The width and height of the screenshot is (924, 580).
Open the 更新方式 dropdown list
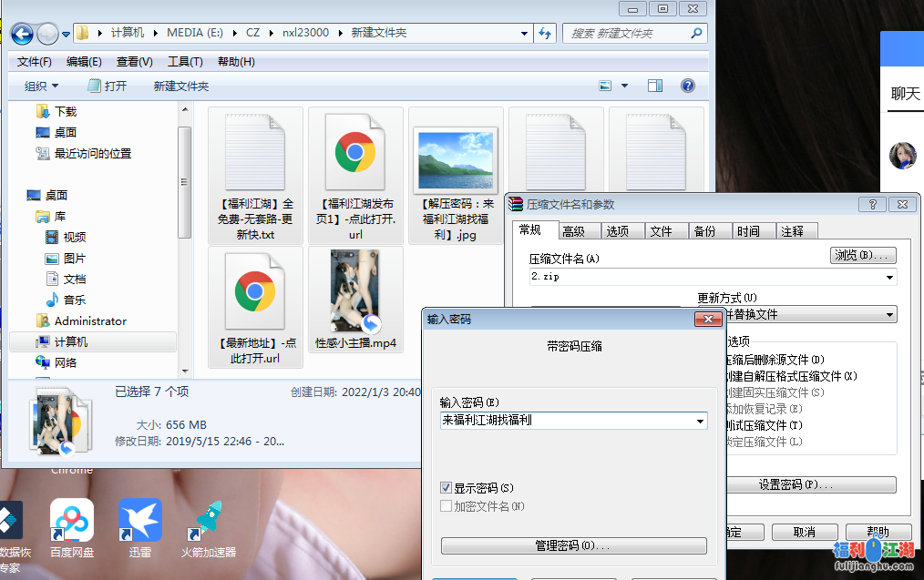pyautogui.click(x=889, y=314)
